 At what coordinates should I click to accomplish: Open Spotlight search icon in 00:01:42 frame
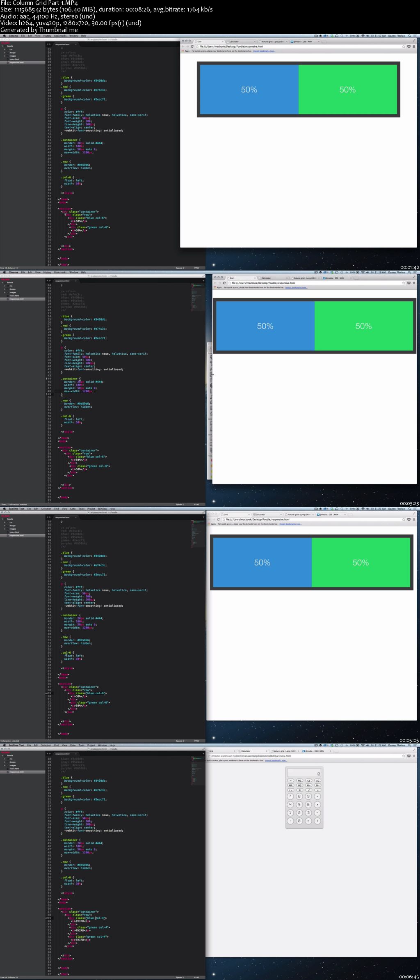[x=409, y=36]
